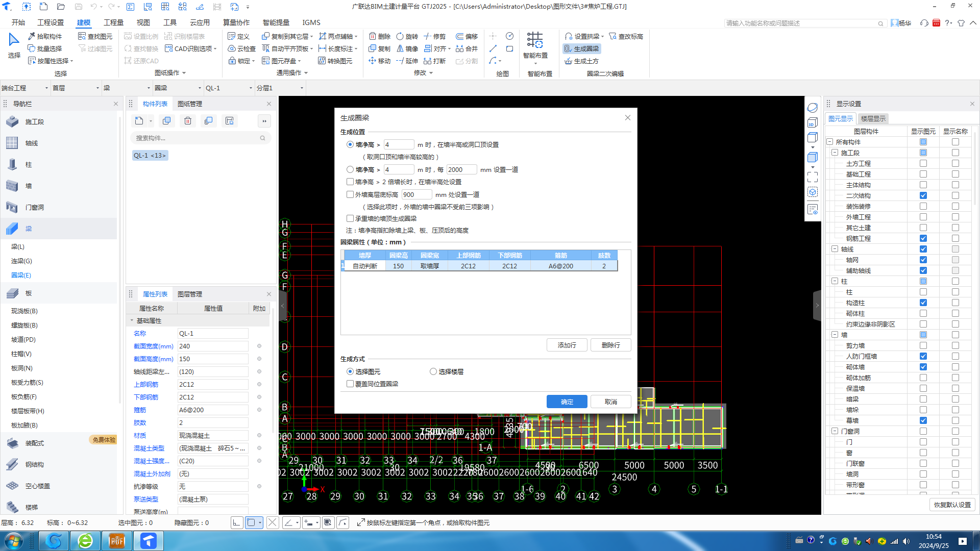Screen dimensions: 980x551
Task: Click the 圈梁高 cell showing 150
Action: [x=398, y=266]
